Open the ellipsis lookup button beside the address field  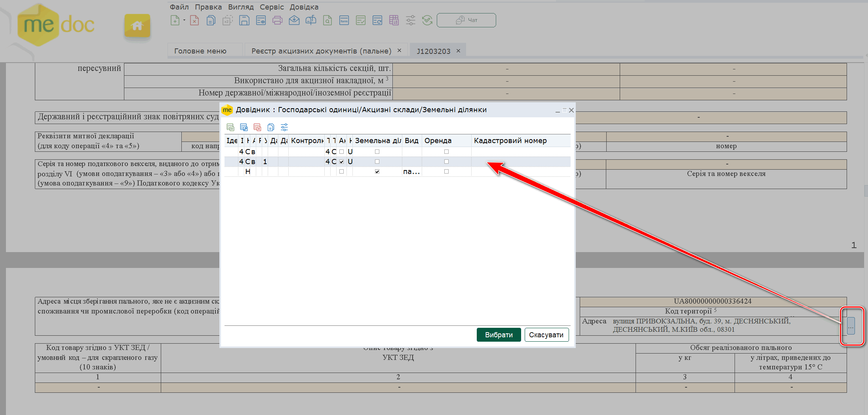coord(851,326)
